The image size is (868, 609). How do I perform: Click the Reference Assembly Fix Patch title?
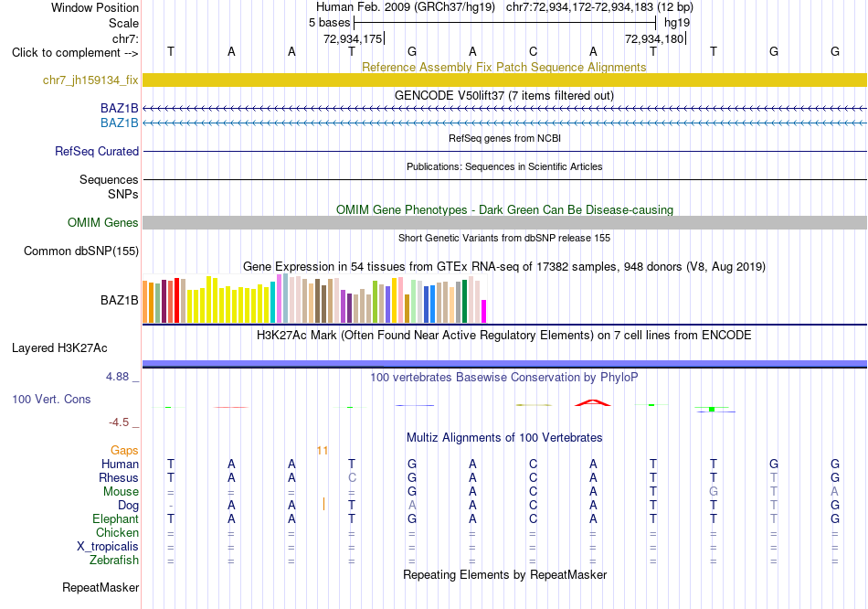click(x=503, y=67)
